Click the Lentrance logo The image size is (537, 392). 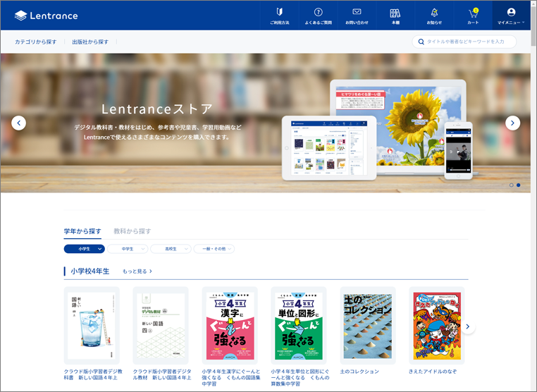pos(47,16)
